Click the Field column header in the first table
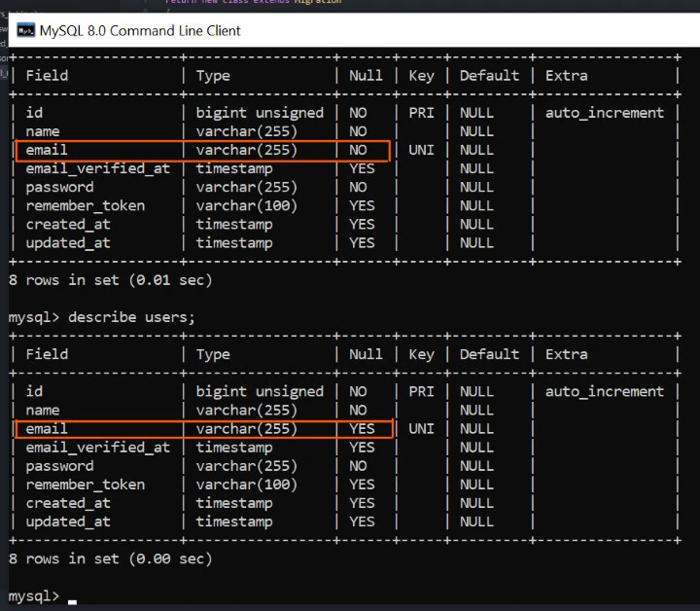The height and width of the screenshot is (611, 700). [47, 76]
